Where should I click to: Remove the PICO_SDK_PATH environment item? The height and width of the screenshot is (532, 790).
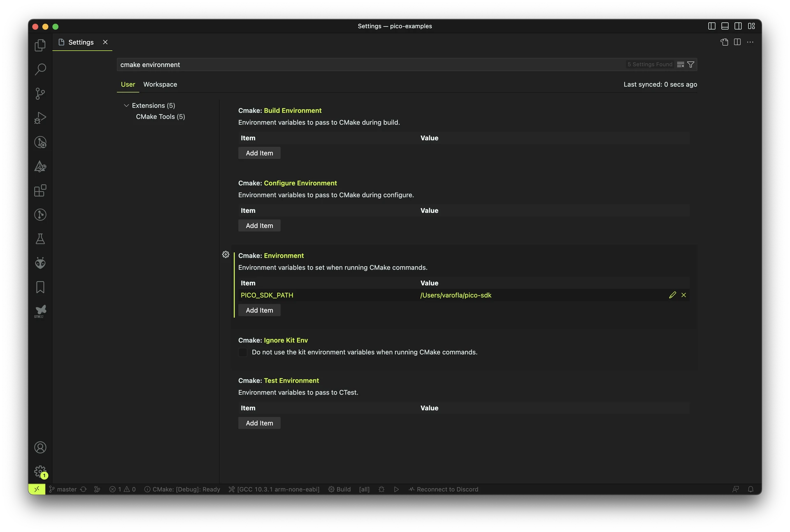pyautogui.click(x=683, y=295)
